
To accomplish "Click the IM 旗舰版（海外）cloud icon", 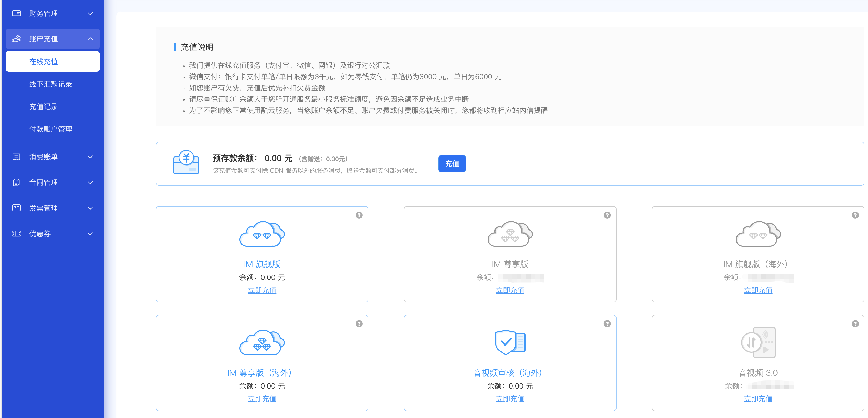I will (x=758, y=234).
